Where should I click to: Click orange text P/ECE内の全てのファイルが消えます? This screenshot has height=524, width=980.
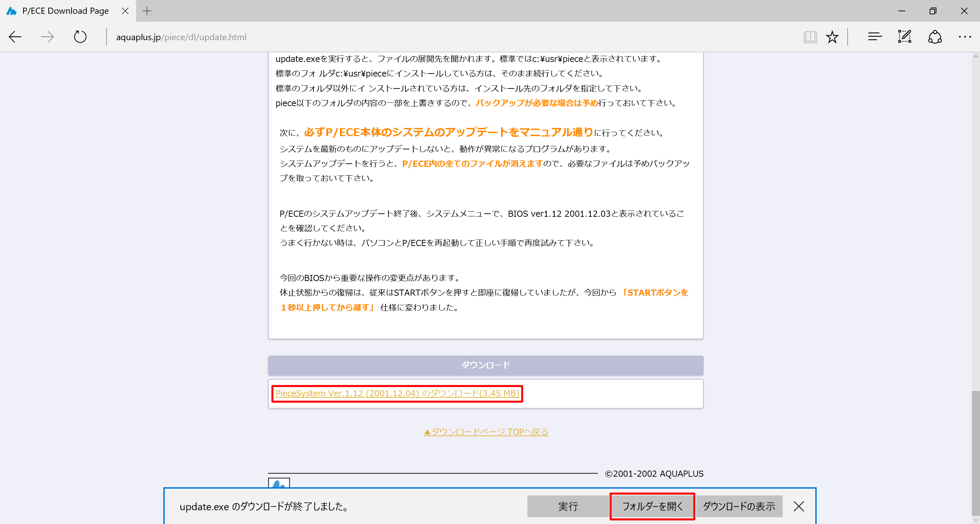[x=472, y=163]
